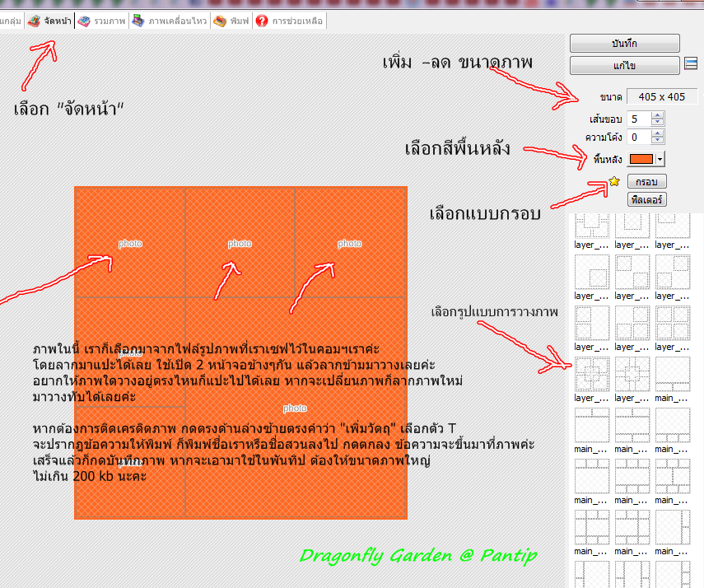Select main layout with three bottom cells only
The height and width of the screenshot is (588, 704).
pos(673,425)
